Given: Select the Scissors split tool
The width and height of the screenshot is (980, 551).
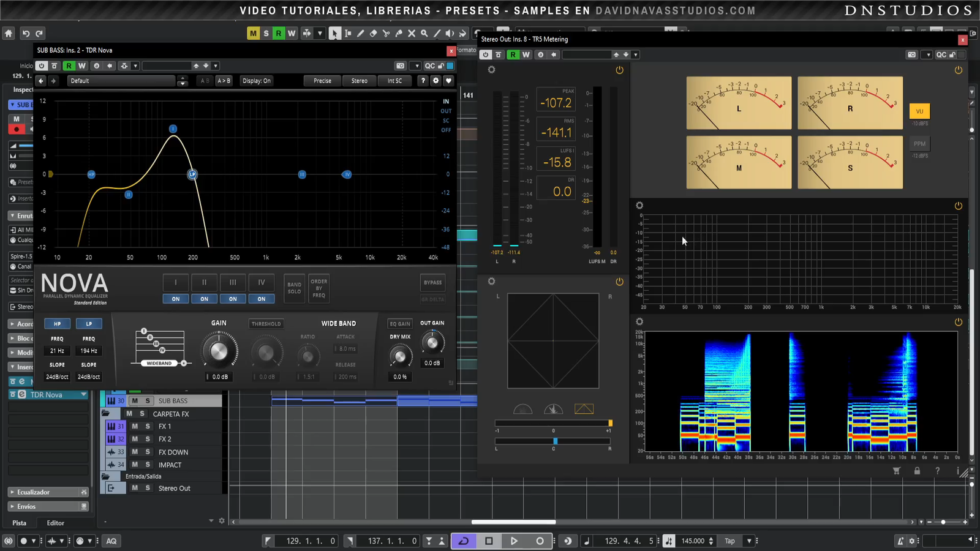Looking at the screenshot, I should tap(386, 34).
